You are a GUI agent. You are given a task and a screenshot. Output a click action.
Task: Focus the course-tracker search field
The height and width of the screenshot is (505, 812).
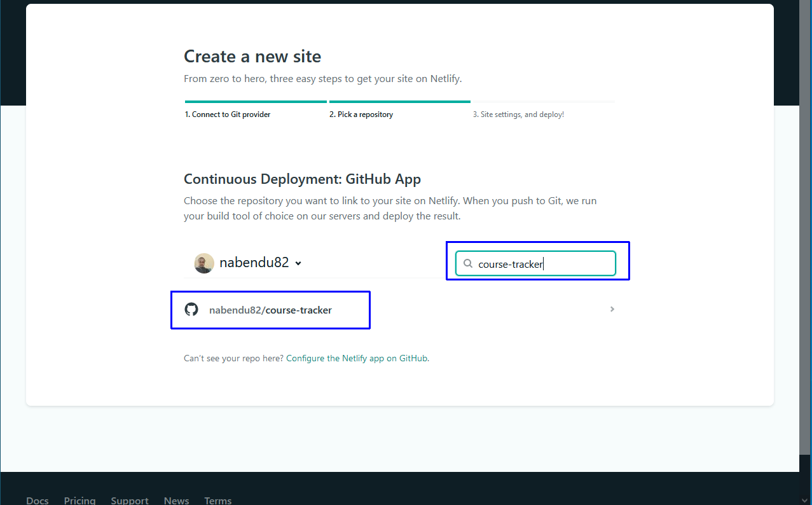(x=535, y=264)
